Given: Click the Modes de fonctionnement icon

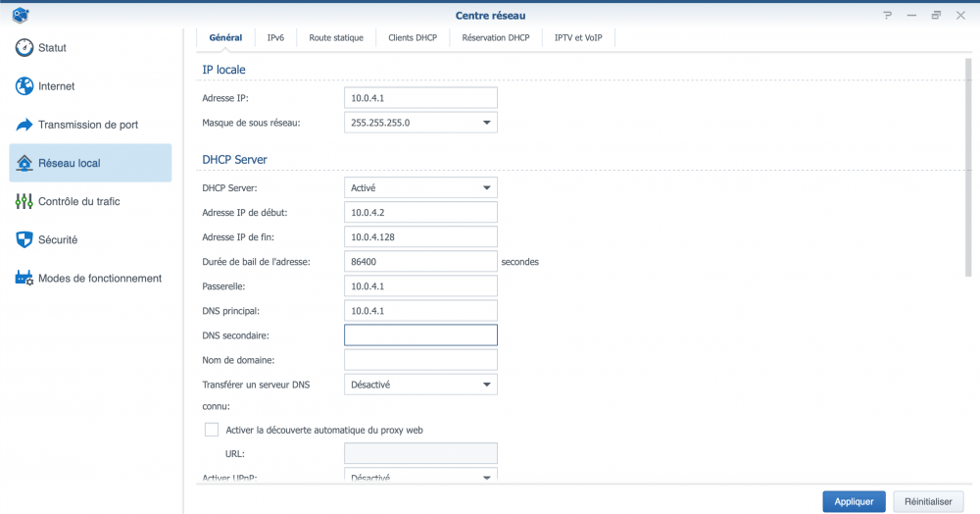Looking at the screenshot, I should pos(24,279).
